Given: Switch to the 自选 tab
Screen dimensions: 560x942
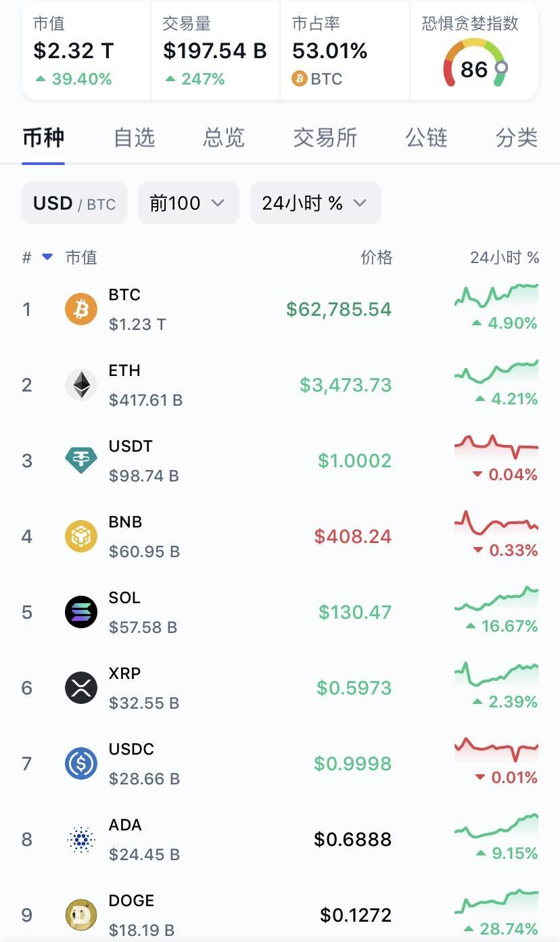Looking at the screenshot, I should pos(134,138).
